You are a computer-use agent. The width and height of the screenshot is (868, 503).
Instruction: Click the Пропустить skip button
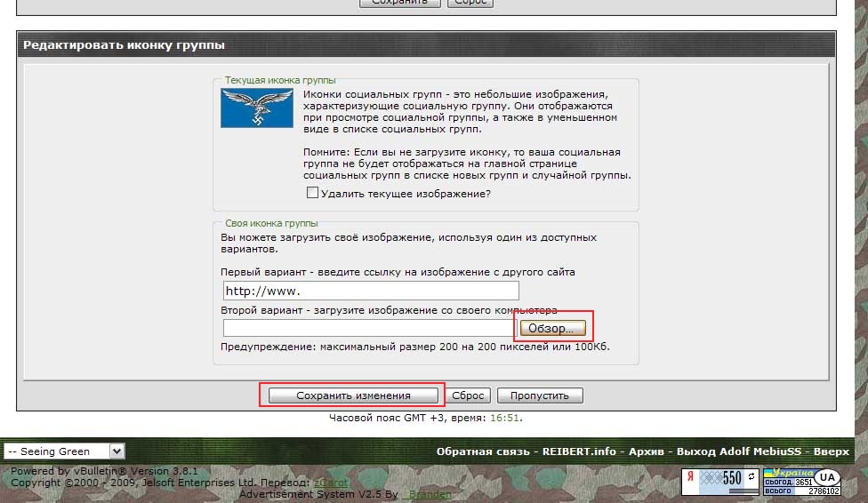[539, 395]
